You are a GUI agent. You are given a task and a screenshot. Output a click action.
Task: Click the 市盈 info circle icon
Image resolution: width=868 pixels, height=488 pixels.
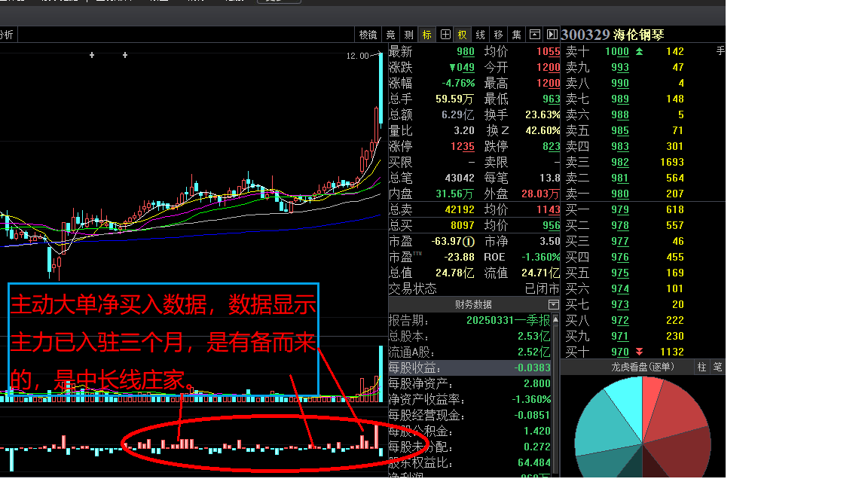[x=469, y=242]
